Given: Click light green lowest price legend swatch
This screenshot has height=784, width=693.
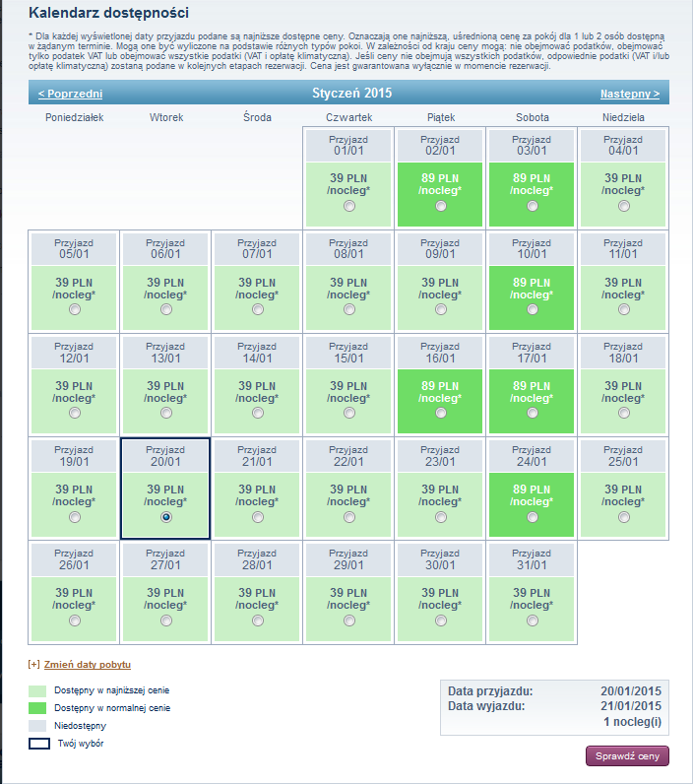Looking at the screenshot, I should tap(37, 691).
